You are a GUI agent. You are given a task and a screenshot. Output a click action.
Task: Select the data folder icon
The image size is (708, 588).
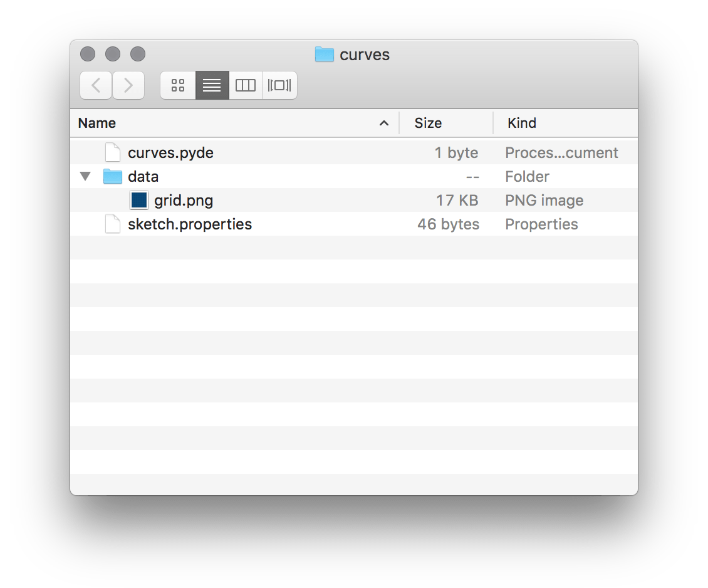(112, 177)
